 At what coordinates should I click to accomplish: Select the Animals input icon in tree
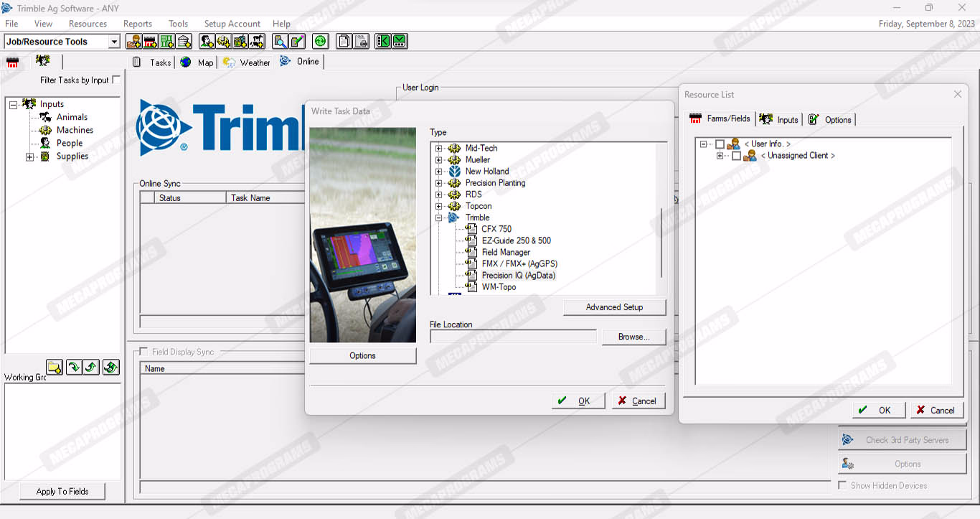pyautogui.click(x=45, y=117)
